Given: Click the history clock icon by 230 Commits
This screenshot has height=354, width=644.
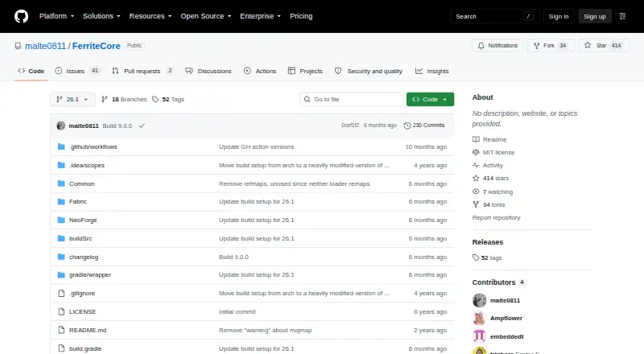Looking at the screenshot, I should [407, 126].
